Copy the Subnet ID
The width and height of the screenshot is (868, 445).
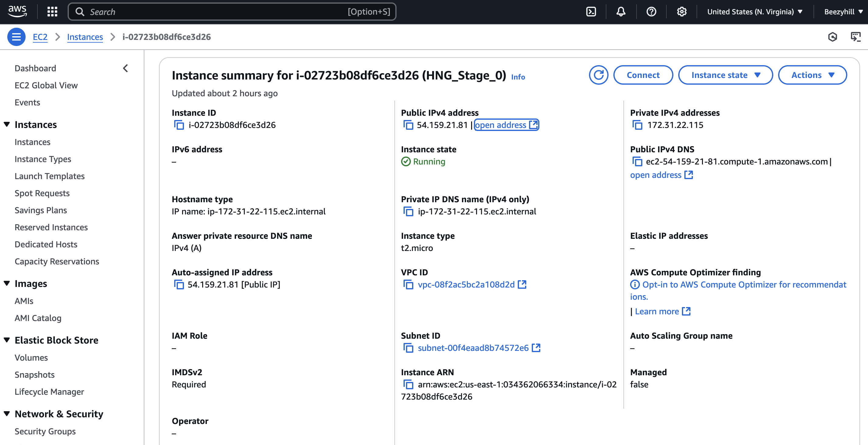408,348
